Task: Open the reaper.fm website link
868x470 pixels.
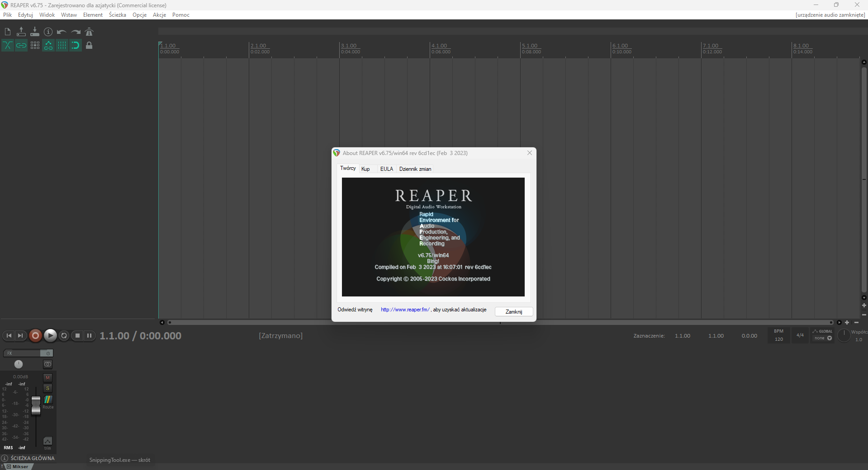Action: (x=405, y=310)
